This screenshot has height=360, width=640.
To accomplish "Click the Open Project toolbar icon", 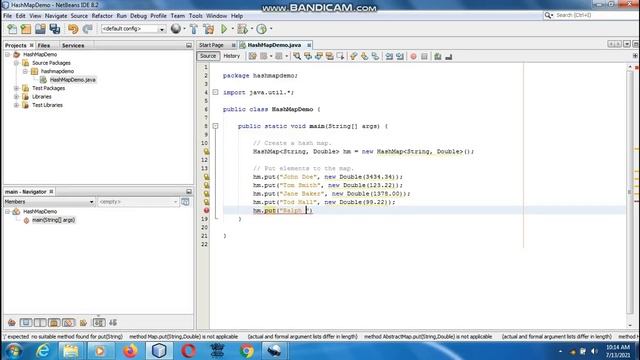I will tap(40, 29).
